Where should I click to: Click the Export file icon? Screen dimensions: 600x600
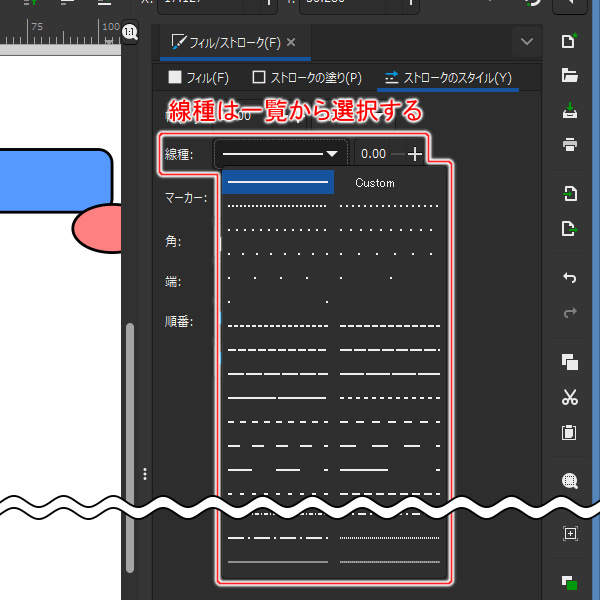coord(570,229)
